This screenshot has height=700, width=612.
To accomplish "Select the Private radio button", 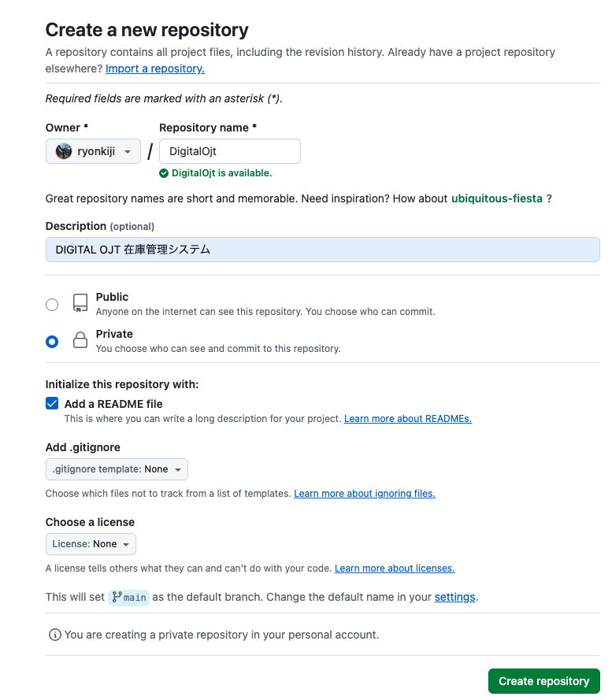I will pyautogui.click(x=52, y=342).
